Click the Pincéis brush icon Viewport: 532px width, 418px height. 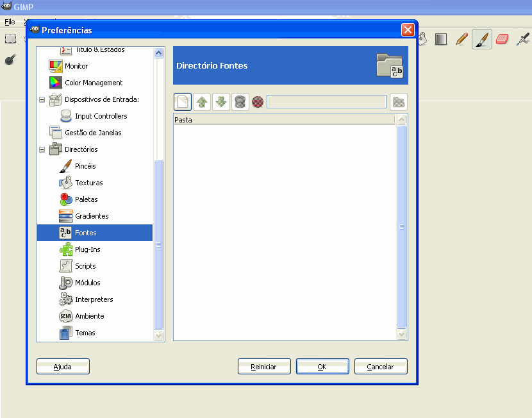click(x=65, y=166)
